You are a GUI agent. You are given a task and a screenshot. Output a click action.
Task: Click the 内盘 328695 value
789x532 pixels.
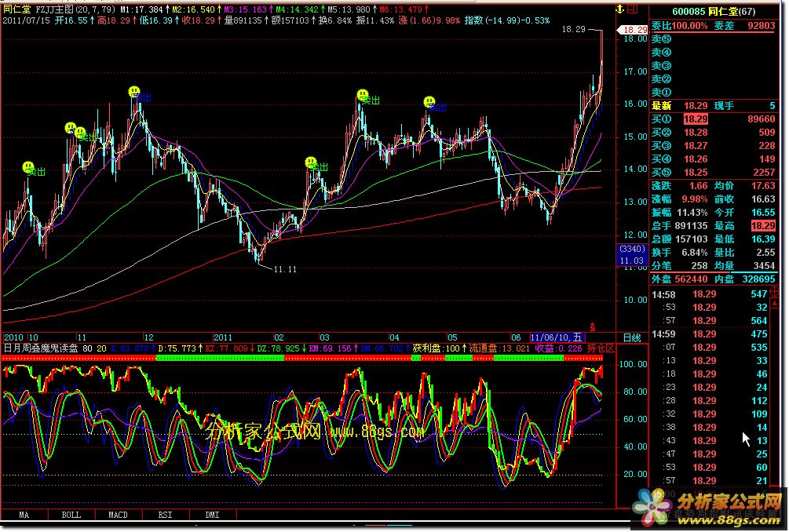tap(759, 279)
